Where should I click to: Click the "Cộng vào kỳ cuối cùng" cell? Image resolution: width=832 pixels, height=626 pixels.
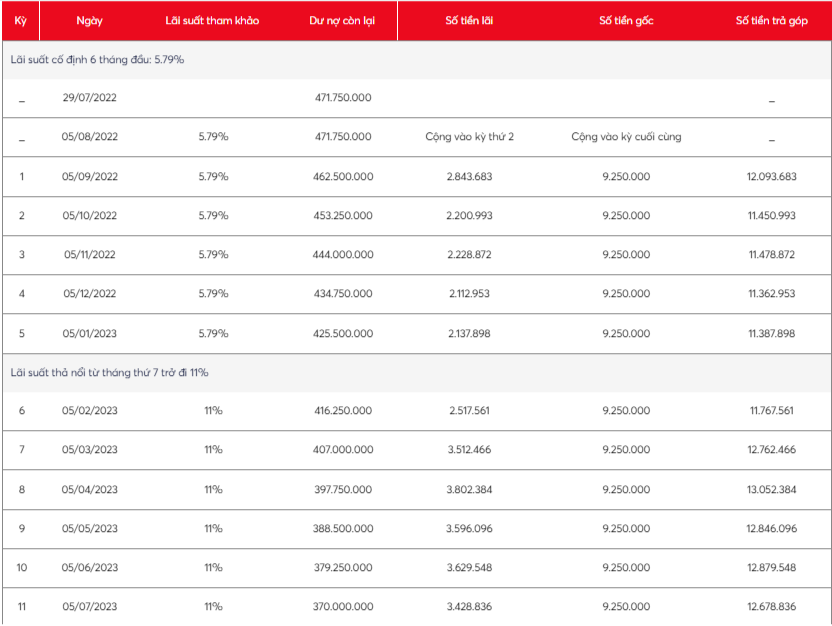coord(626,137)
